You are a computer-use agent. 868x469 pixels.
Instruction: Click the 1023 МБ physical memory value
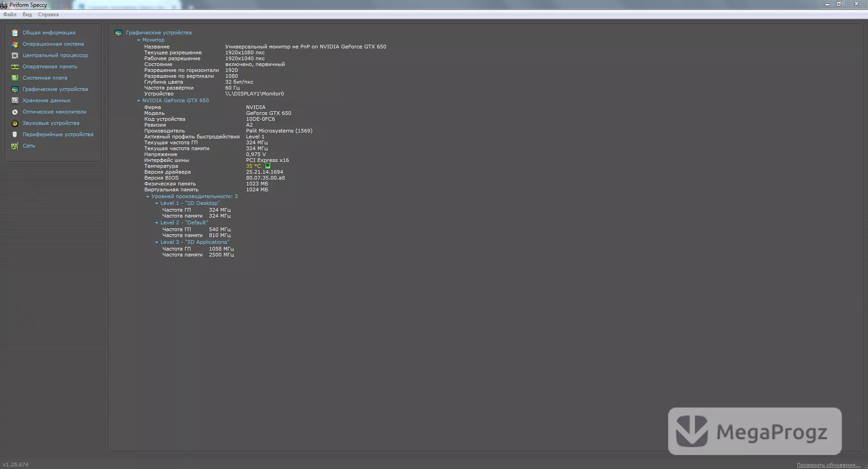coord(257,183)
